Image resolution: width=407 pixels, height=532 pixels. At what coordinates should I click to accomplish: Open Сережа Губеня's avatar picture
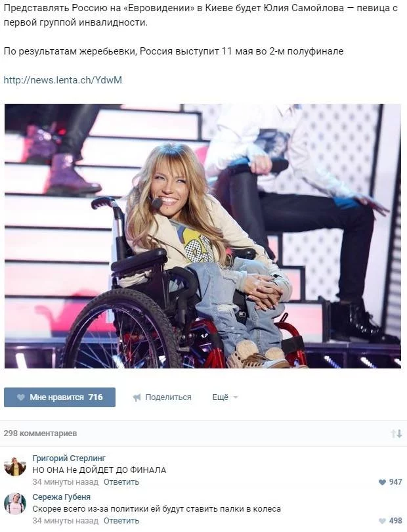click(x=15, y=504)
